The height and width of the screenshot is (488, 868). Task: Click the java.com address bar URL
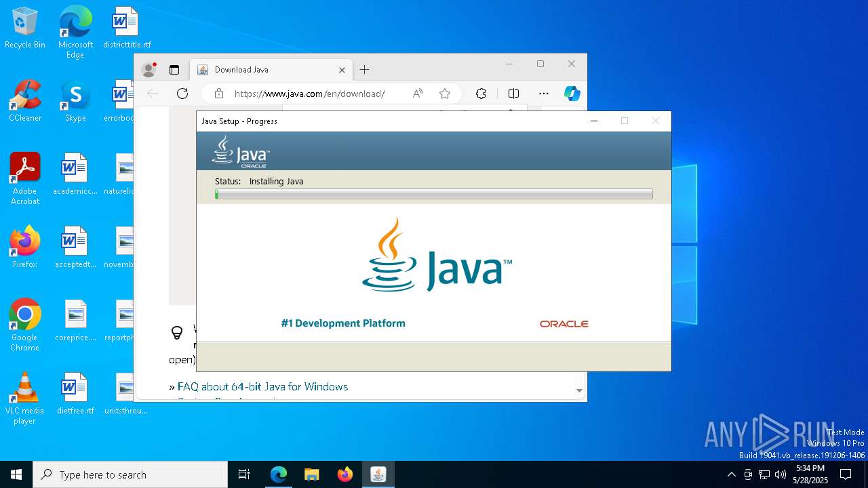310,94
